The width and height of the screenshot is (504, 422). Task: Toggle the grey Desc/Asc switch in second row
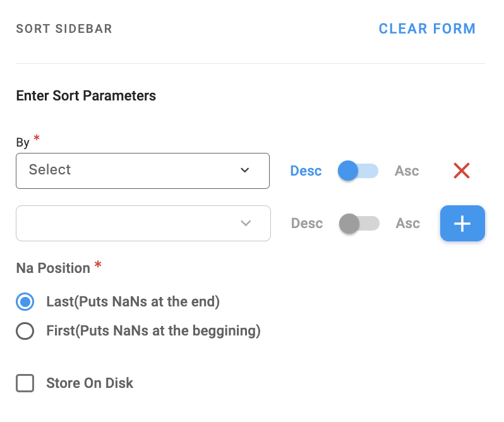[359, 224]
